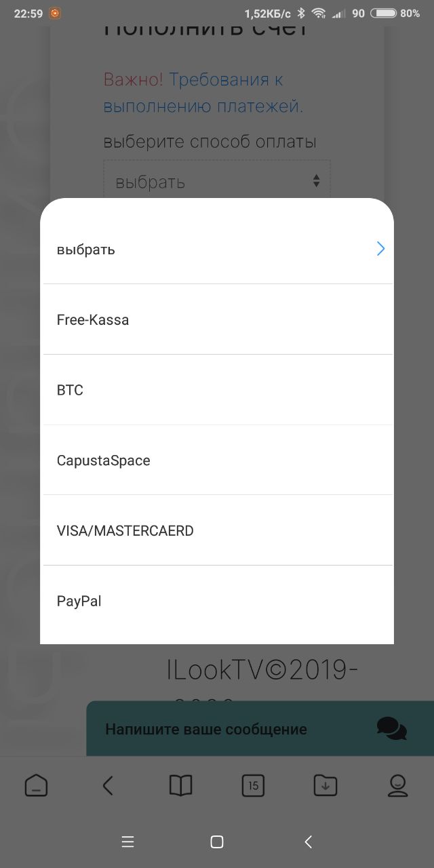
Task: Open the downloads folder icon
Action: (325, 785)
